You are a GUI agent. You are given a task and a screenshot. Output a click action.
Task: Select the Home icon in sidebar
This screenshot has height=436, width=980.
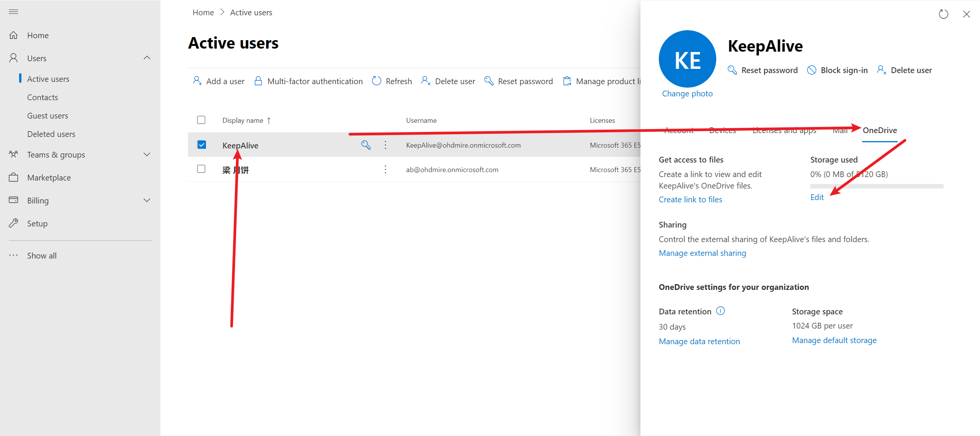[x=13, y=35]
